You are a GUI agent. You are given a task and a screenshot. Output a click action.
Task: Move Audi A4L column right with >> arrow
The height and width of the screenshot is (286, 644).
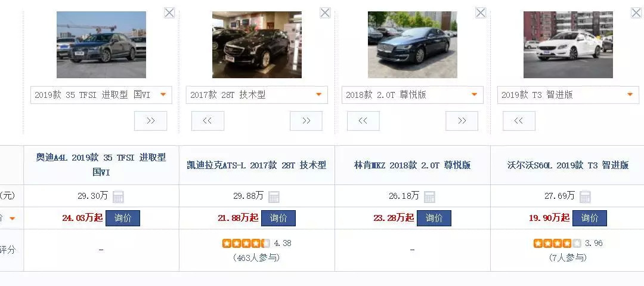pos(151,121)
